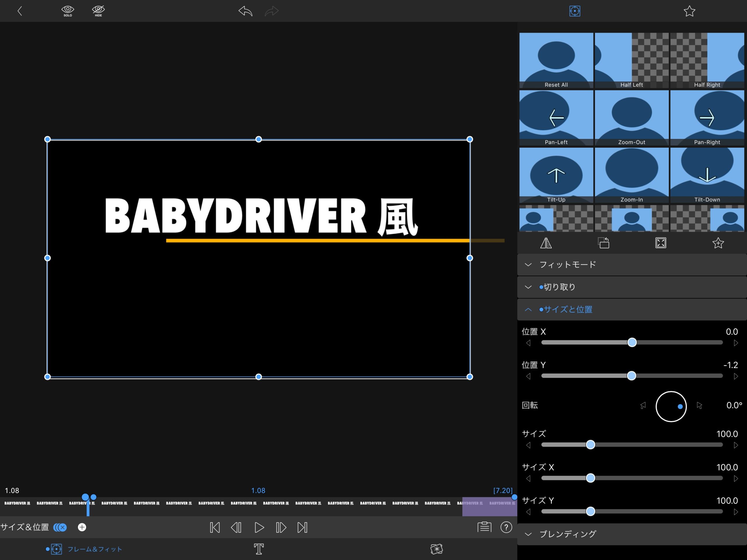
Task: Apply the Pan-Right preset
Action: [707, 118]
